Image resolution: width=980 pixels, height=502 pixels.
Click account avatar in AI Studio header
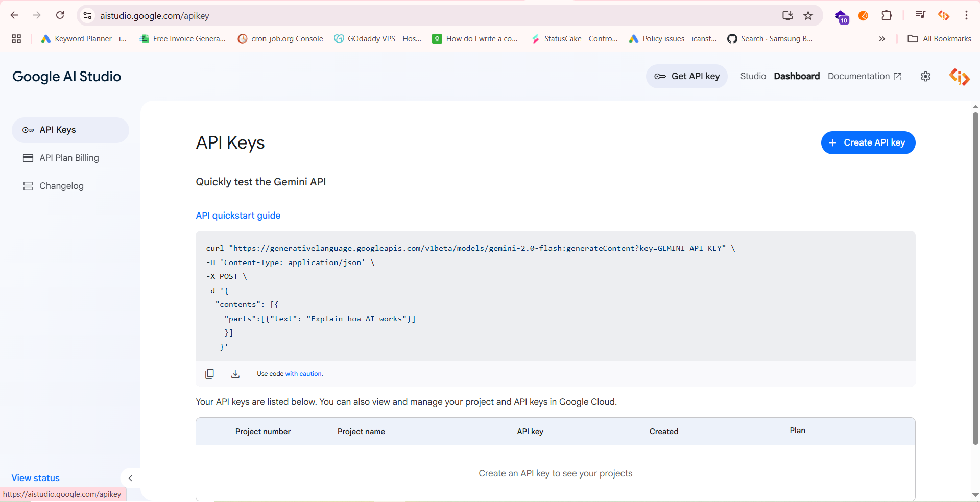click(959, 77)
